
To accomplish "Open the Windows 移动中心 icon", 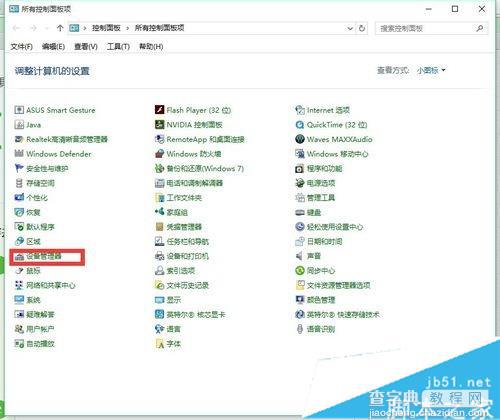I will tap(300, 154).
